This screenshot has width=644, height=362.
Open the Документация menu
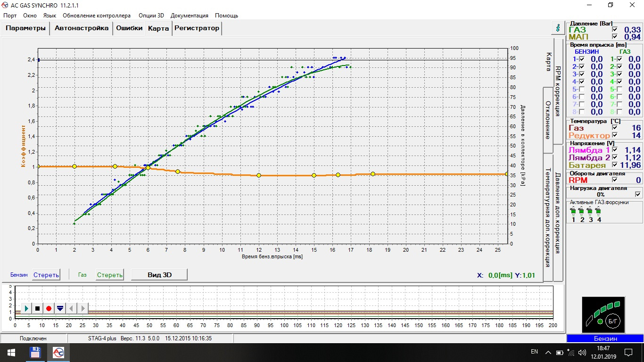point(190,16)
